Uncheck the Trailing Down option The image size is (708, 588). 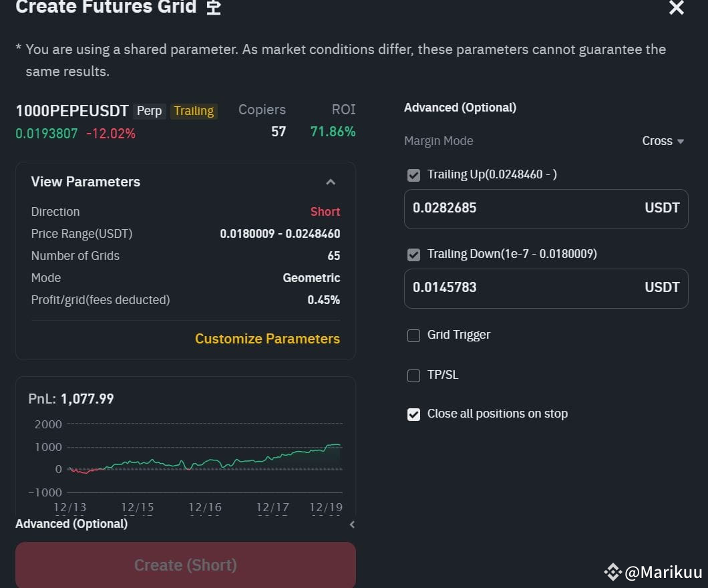tap(414, 255)
